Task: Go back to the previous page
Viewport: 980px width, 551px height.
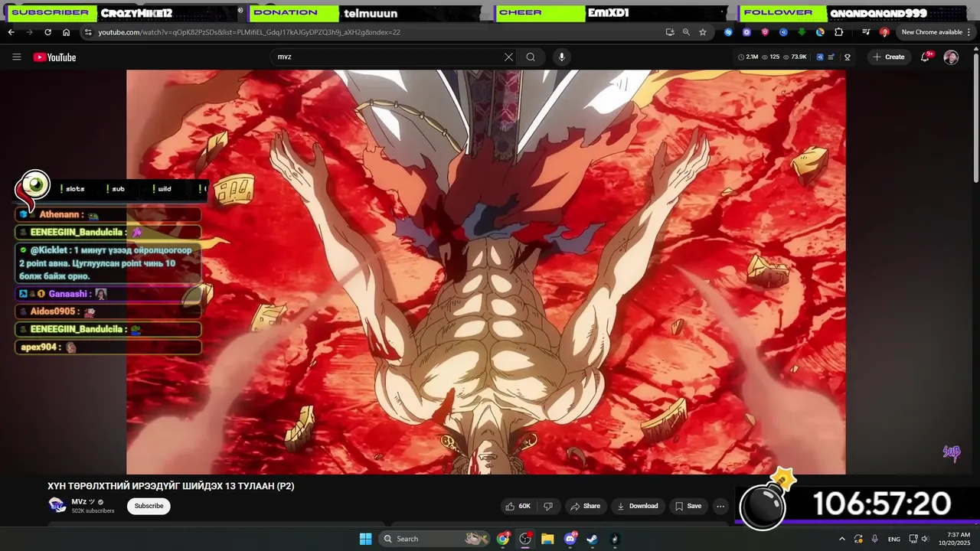Action: click(x=11, y=32)
